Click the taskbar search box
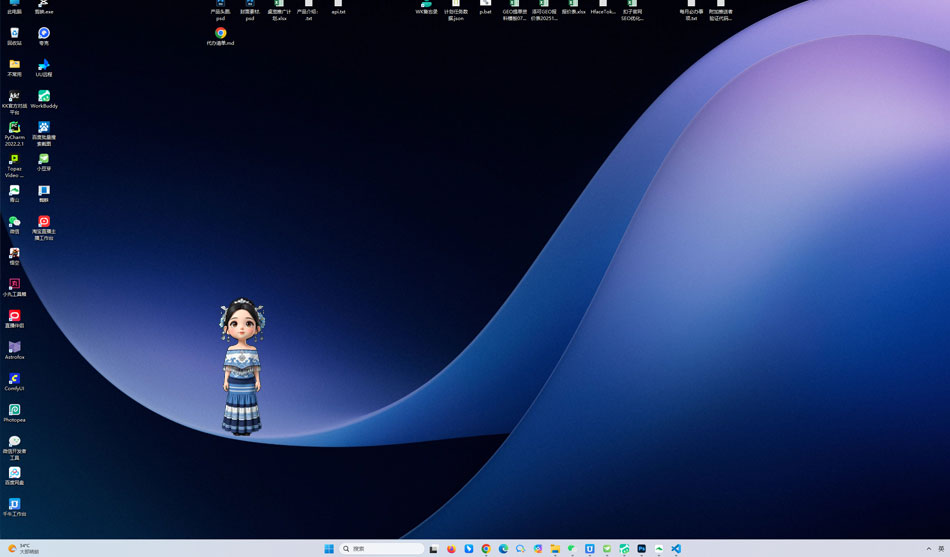Screen dimensions: 950x557 click(x=381, y=549)
